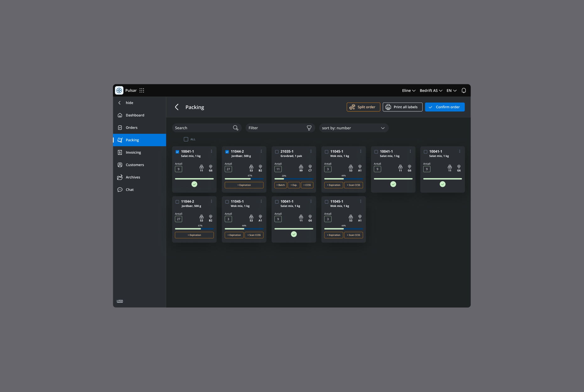The height and width of the screenshot is (392, 584).
Task: Click the Split order button
Action: [x=363, y=107]
